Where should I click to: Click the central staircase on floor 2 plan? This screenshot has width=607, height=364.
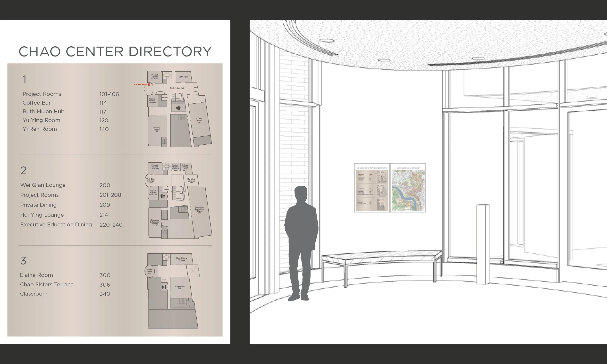(178, 193)
